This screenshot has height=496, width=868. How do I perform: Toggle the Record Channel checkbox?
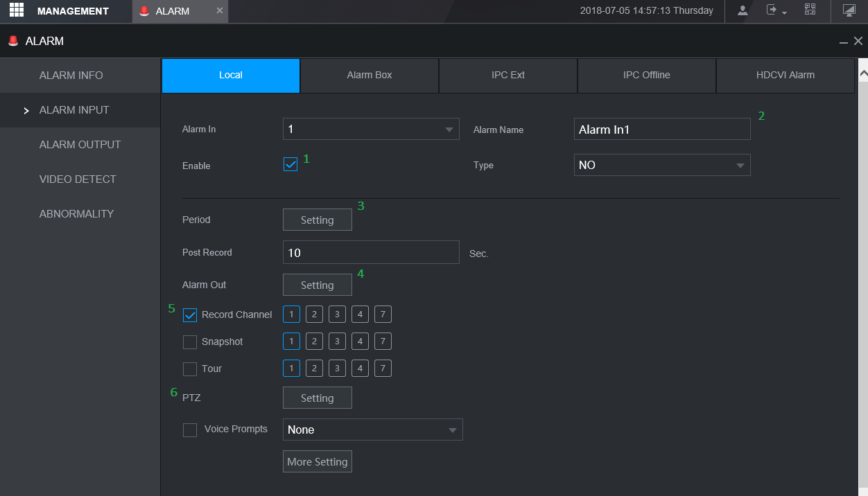click(190, 315)
